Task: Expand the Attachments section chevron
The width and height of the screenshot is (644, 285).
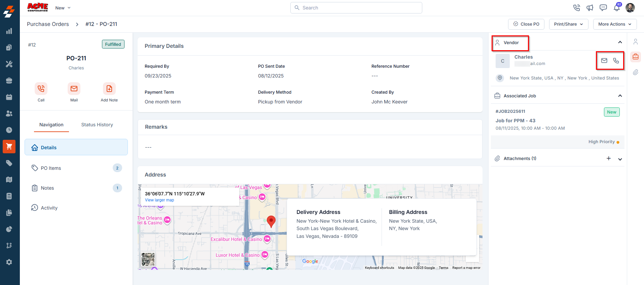Action: pyautogui.click(x=620, y=159)
